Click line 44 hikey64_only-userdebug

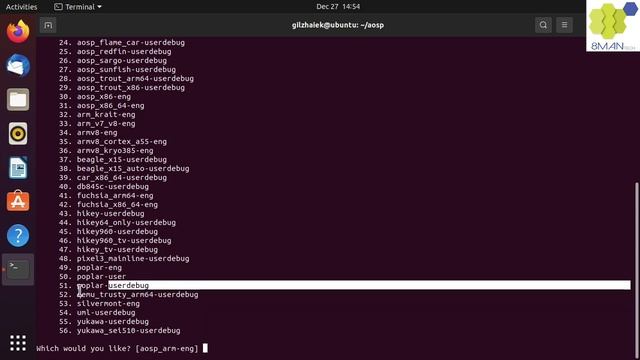click(117, 222)
